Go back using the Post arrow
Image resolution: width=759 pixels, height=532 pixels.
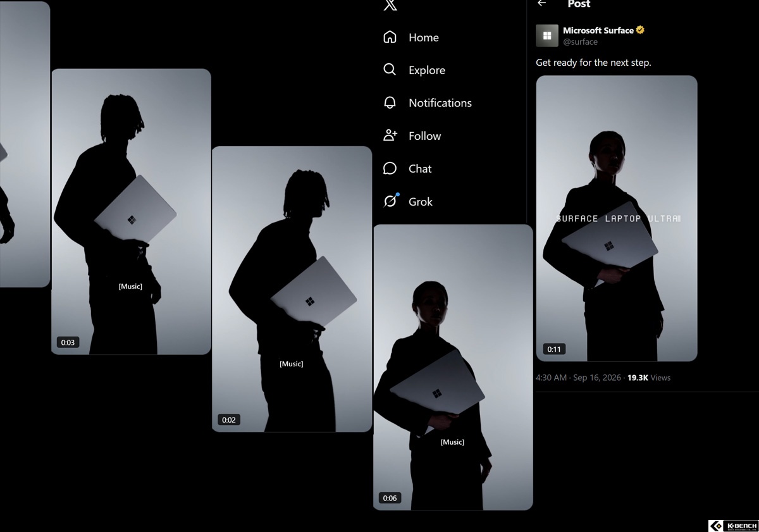click(541, 4)
